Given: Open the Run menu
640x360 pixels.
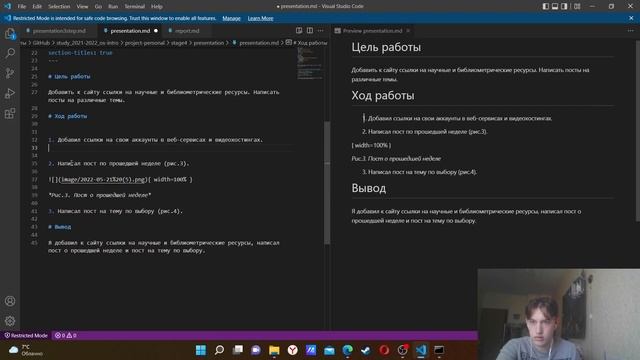Looking at the screenshot, I should click(113, 7).
